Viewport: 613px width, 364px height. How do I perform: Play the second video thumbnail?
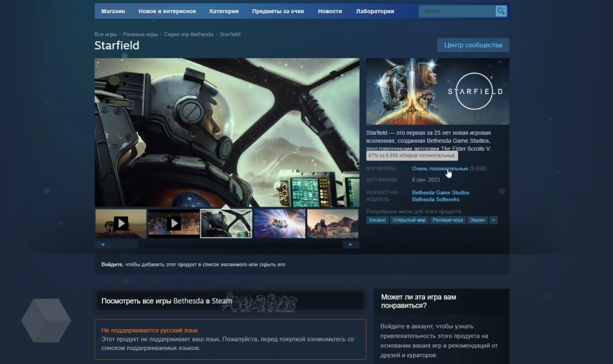(x=173, y=224)
